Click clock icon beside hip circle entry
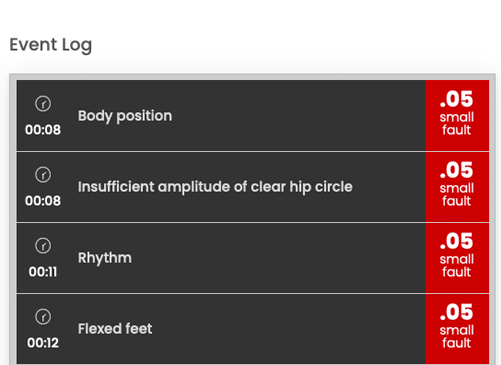Screen dimensions: 501x365 [43, 175]
